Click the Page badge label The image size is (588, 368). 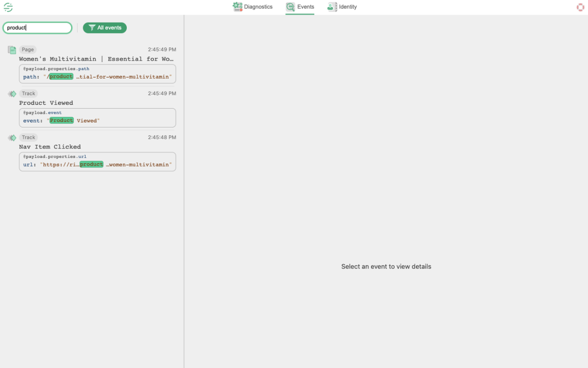point(28,49)
